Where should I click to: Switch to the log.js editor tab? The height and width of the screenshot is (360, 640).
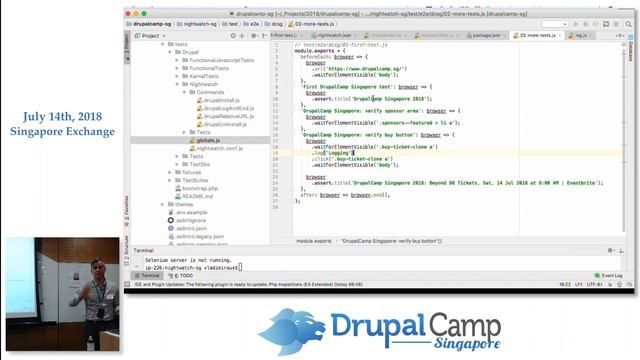pos(580,36)
